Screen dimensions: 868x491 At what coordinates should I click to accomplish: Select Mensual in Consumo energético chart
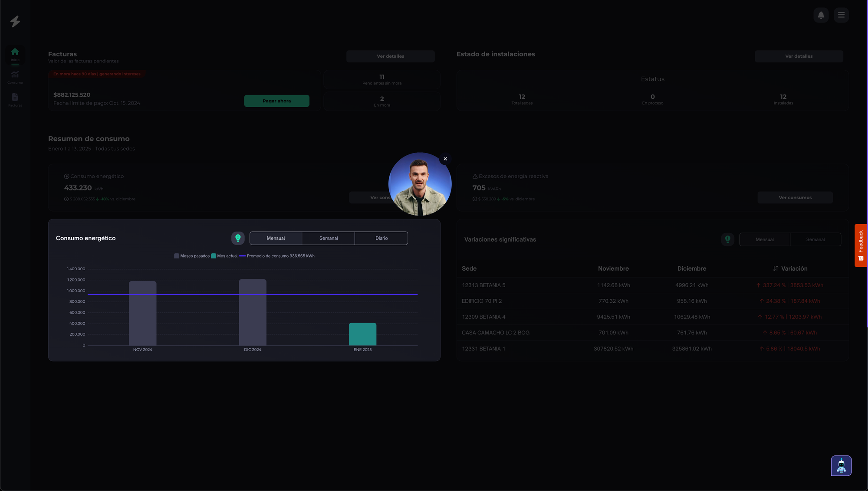276,238
